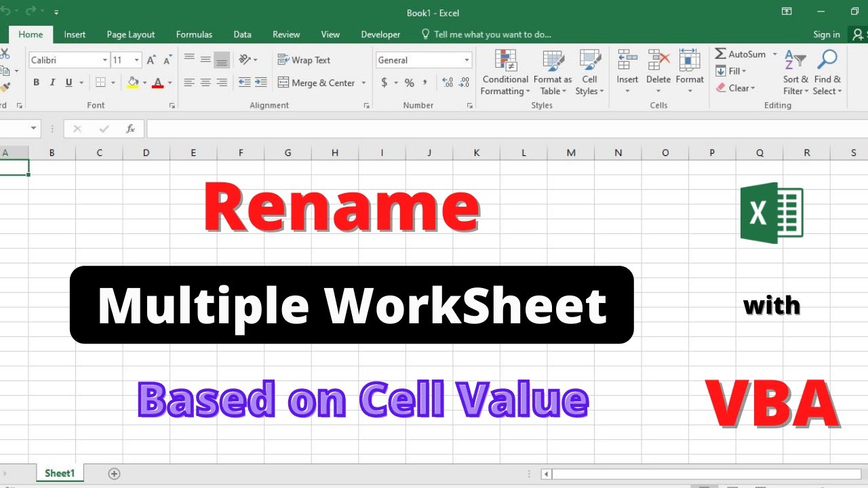This screenshot has height=488, width=868.
Task: Click Merge & Center button
Action: click(316, 83)
